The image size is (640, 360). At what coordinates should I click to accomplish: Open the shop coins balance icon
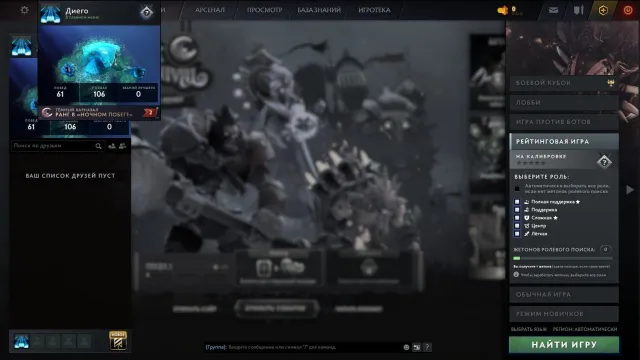point(503,10)
